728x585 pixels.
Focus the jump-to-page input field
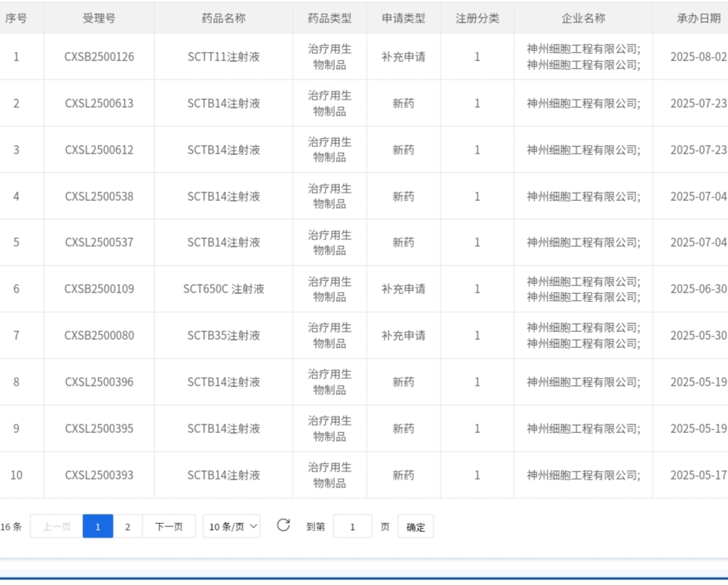click(352, 526)
